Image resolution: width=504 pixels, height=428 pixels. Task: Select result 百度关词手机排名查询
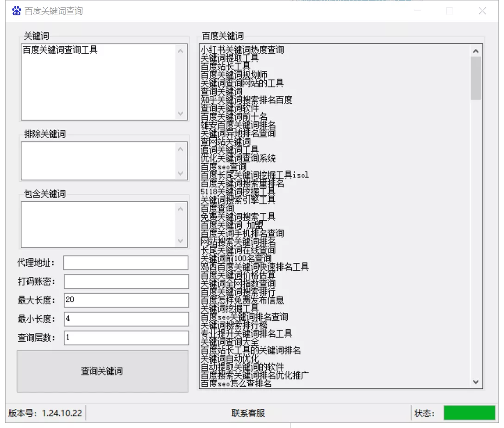click(242, 234)
